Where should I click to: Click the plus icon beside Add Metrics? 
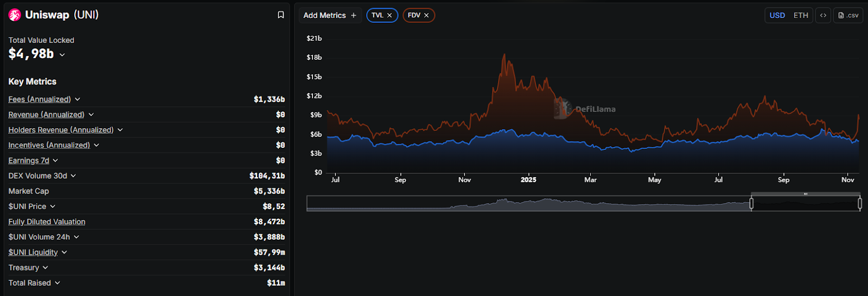click(354, 15)
